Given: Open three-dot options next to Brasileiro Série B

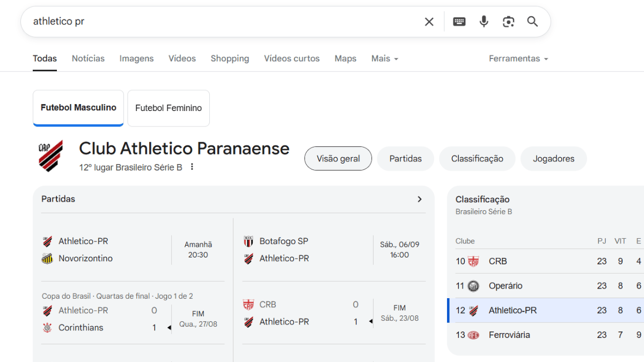Looking at the screenshot, I should click(192, 167).
